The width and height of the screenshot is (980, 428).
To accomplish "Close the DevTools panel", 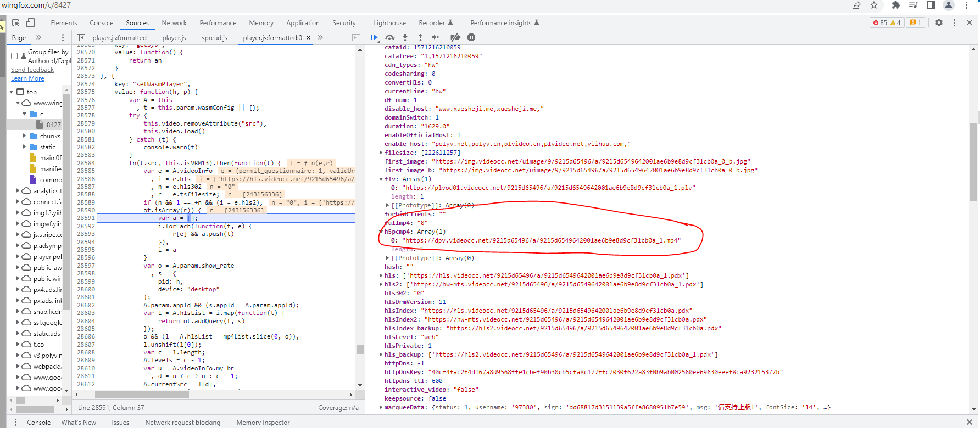I will [970, 22].
